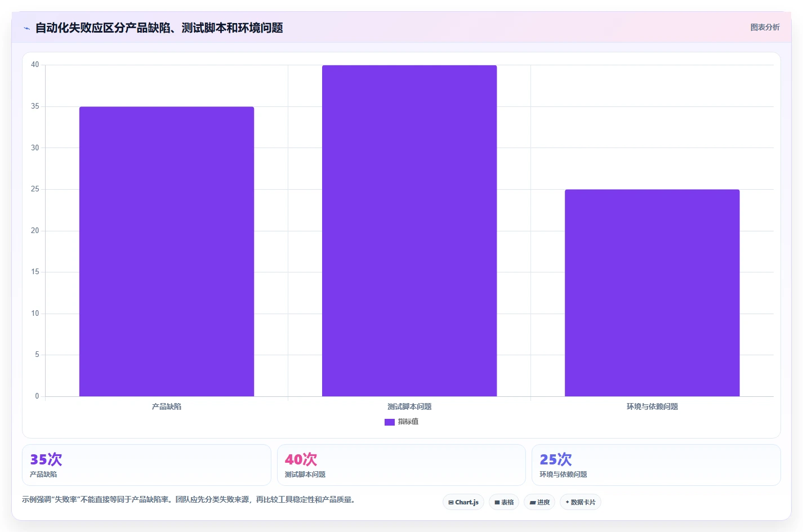
Task: Select the 测试脚本问题 bar in chart
Action: click(x=409, y=231)
